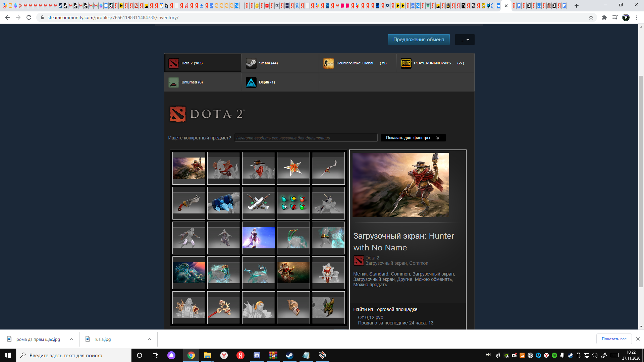644x362 pixels.
Task: Open File Explorer from the taskbar
Action: tap(207, 355)
